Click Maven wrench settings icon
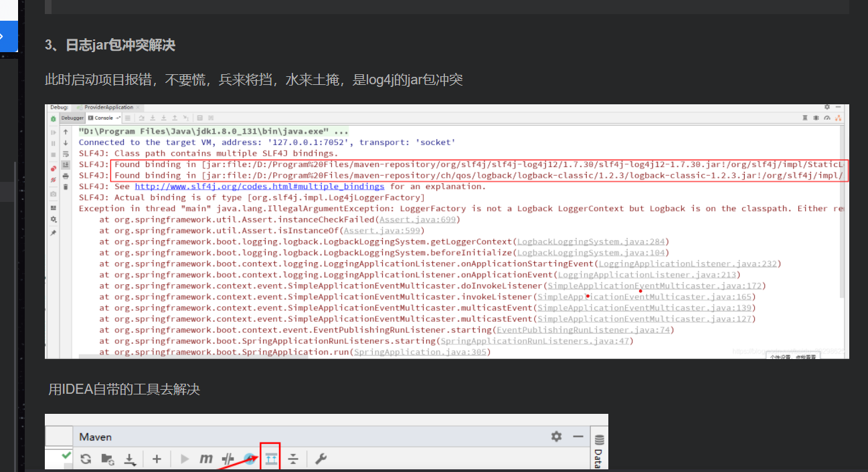868x472 pixels. coord(321,459)
